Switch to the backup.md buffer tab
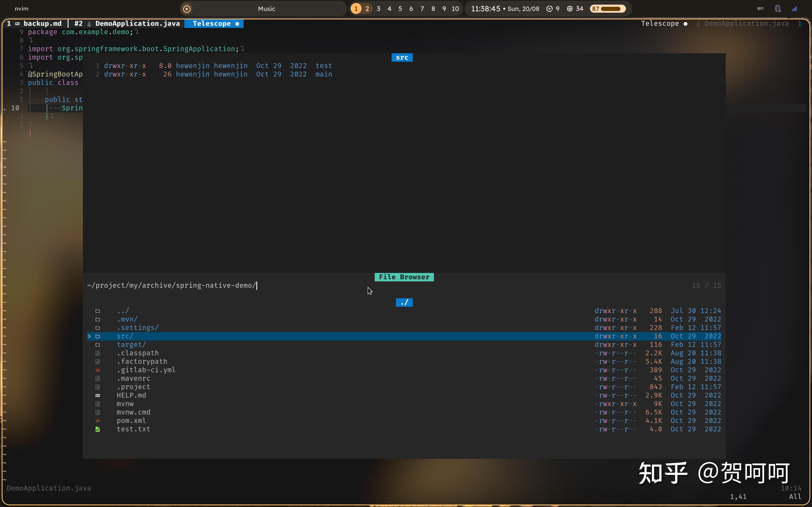This screenshot has height=507, width=812. 42,23
